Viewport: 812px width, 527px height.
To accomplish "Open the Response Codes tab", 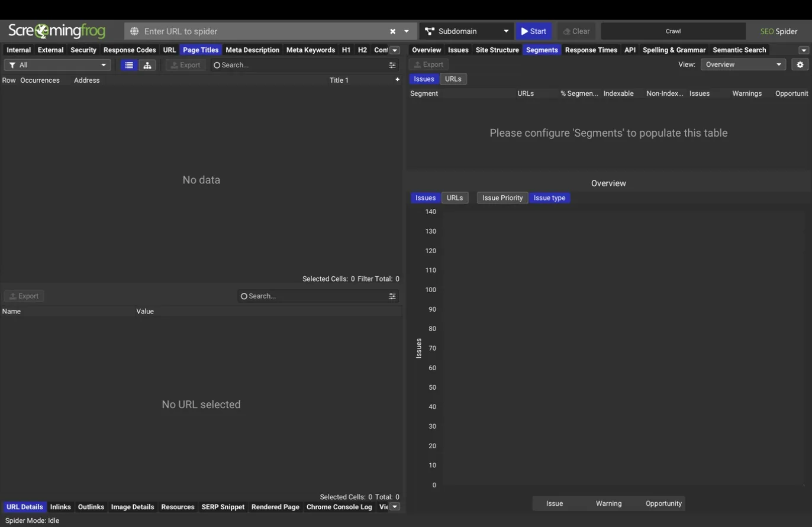I will pos(130,50).
